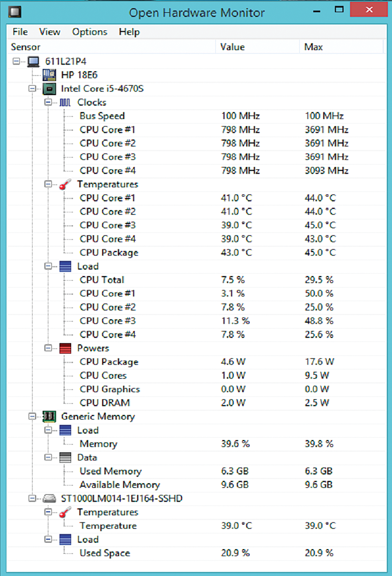Click the HP 18E6 motherboard icon
Viewport: 392px width, 576px height.
pos(49,75)
